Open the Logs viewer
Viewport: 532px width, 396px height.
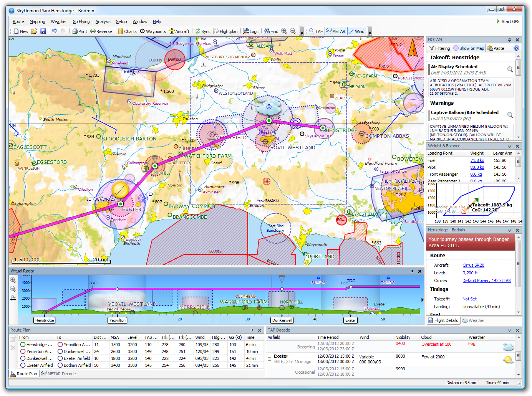click(250, 31)
